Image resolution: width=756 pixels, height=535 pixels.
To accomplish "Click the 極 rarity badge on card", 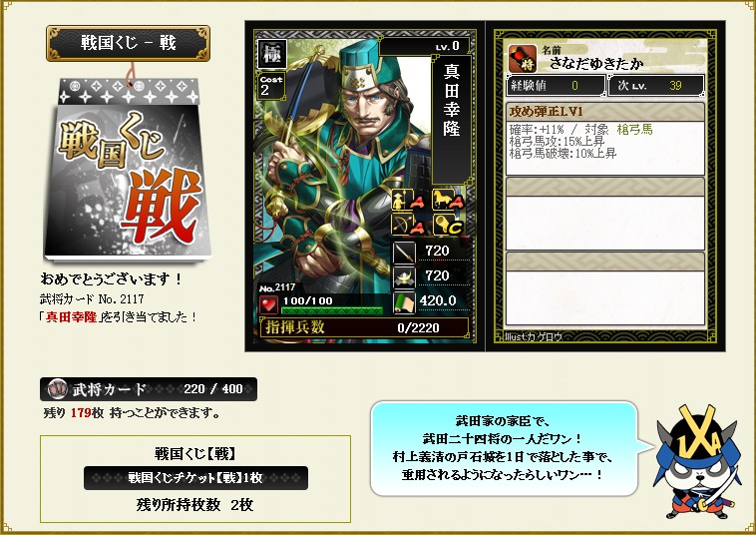I will tap(272, 54).
